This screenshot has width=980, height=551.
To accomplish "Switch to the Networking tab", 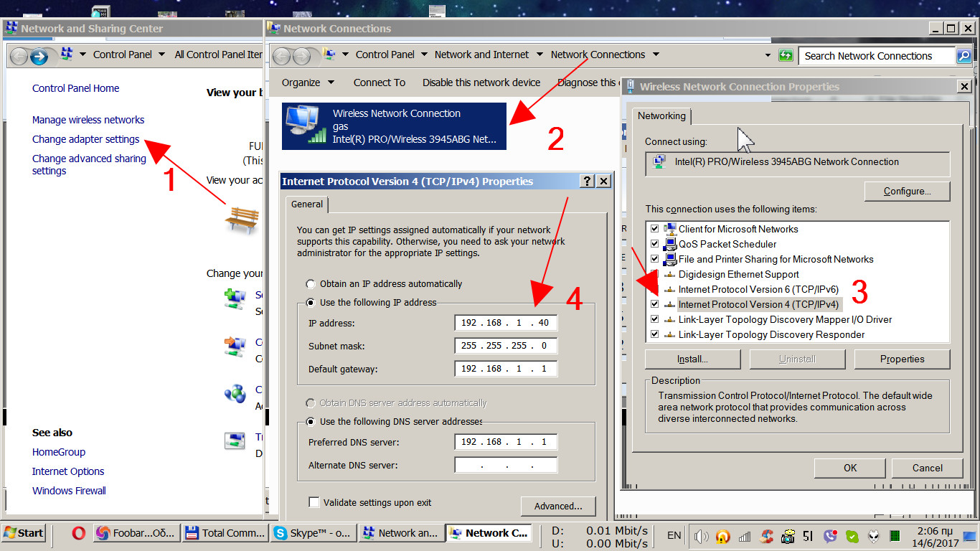I will point(661,116).
